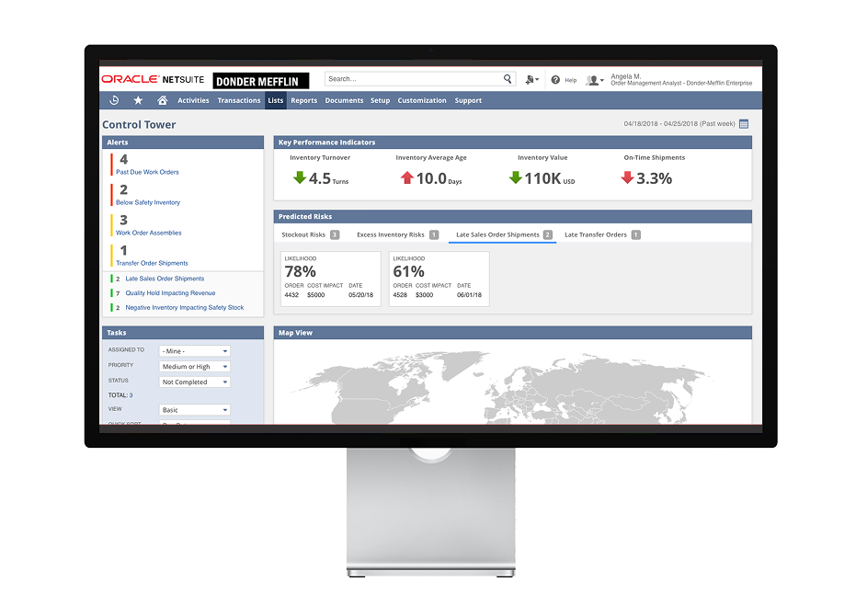Image resolution: width=867 pixels, height=616 pixels.
Task: Open the Status dropdown showing Not Completed
Action: (194, 380)
